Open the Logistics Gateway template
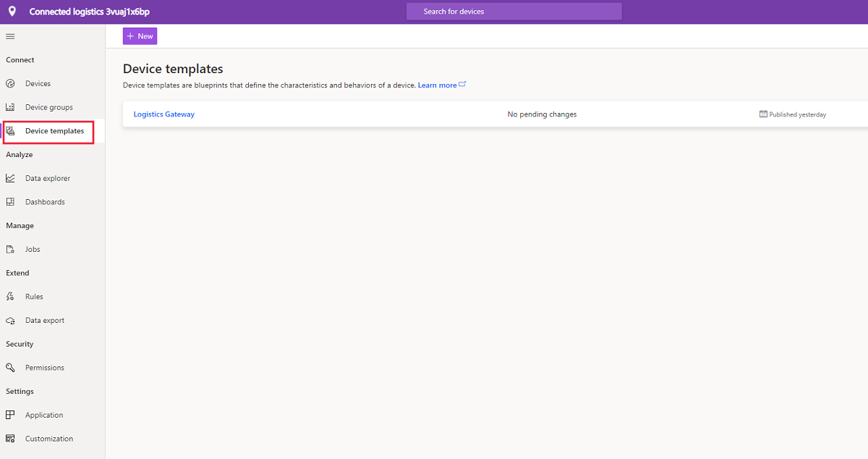 click(163, 114)
